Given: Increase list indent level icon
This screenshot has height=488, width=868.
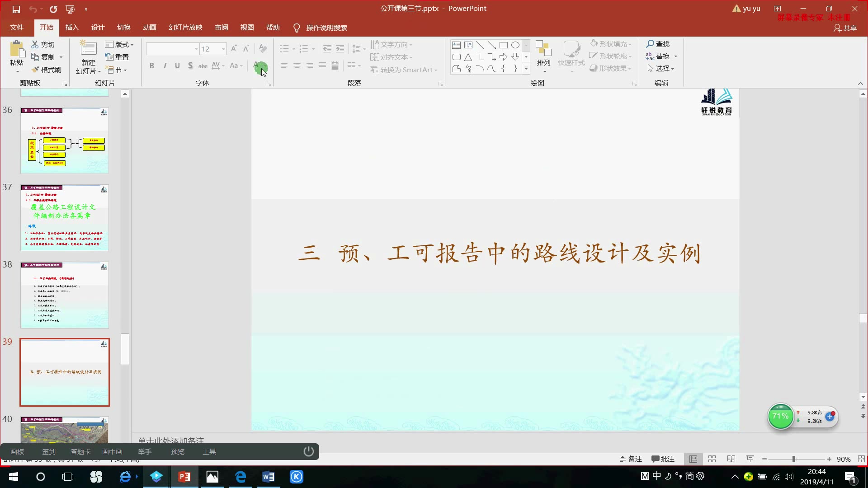Looking at the screenshot, I should [340, 49].
